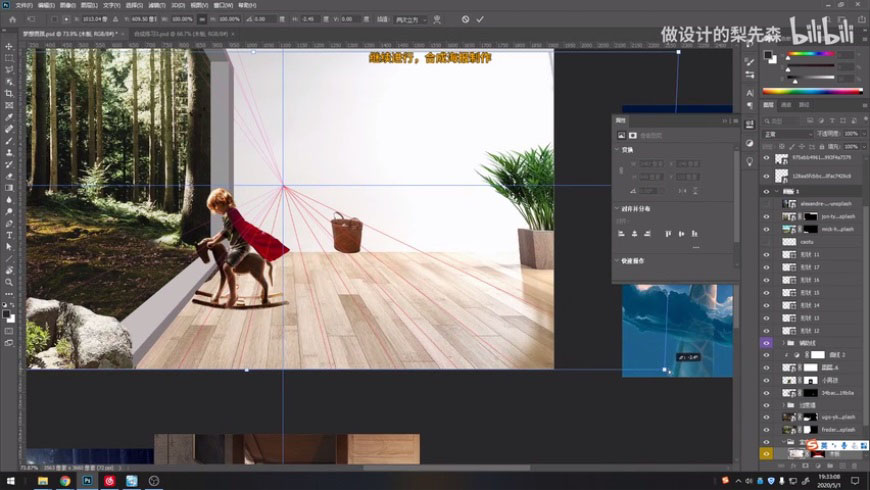Open the 3D(D) menu
Screen dimensions: 870x490
coord(178,5)
